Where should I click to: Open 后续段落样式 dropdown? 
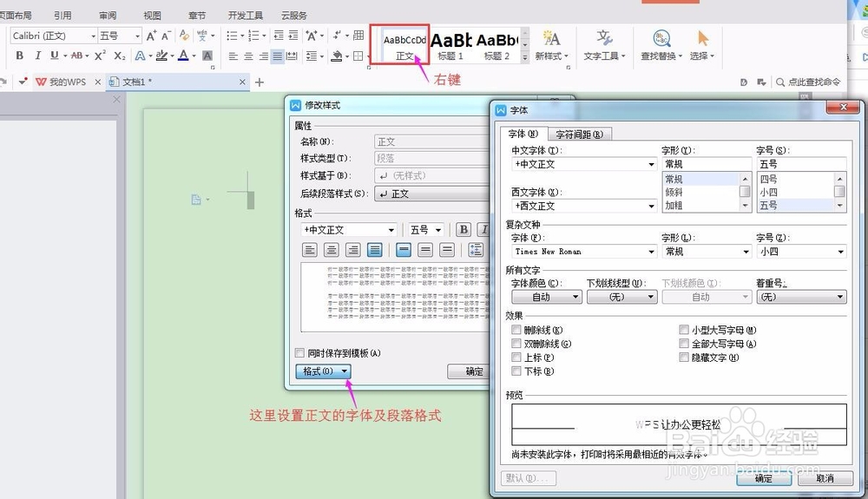point(431,194)
